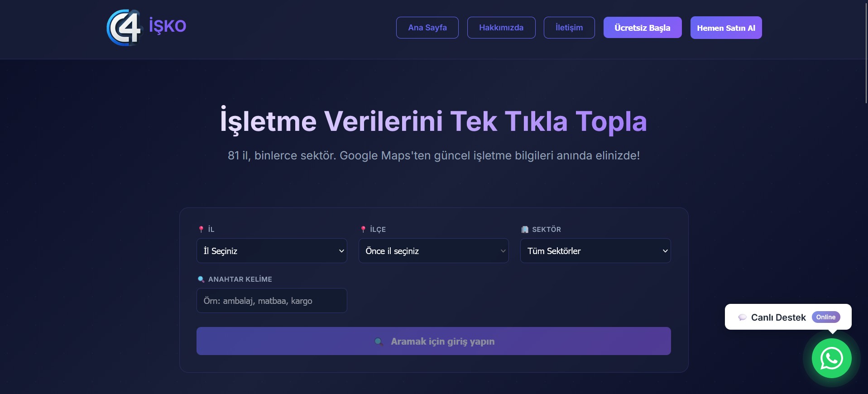Viewport: 868px width, 394px height.
Task: Click the Hemen Satın Al button
Action: pos(726,28)
